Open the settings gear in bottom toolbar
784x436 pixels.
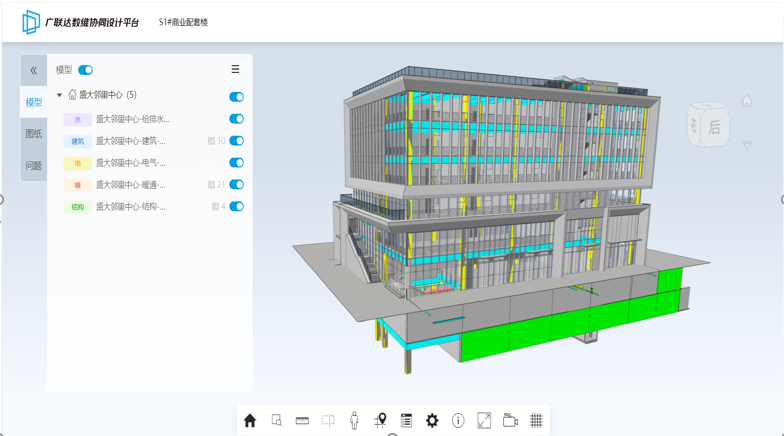tap(432, 421)
